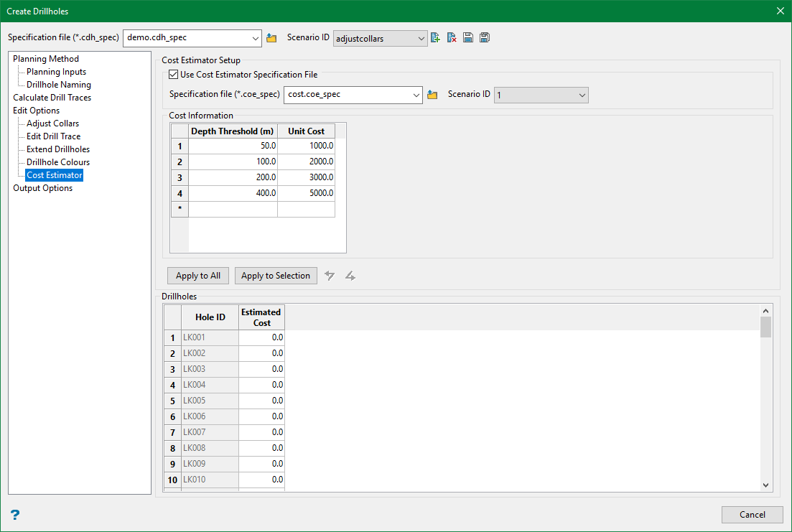Open the cost.coe_spec file dropdown

(x=416, y=95)
